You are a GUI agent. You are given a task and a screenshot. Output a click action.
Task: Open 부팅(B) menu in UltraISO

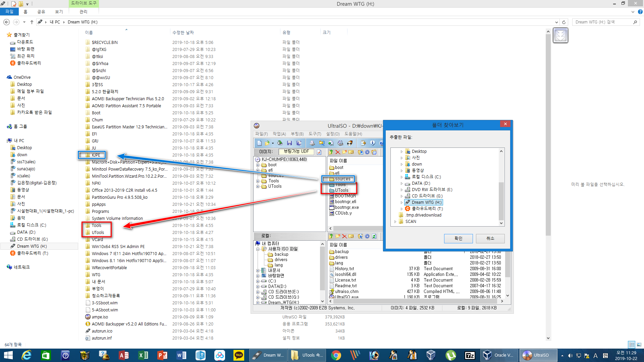pyautogui.click(x=297, y=134)
